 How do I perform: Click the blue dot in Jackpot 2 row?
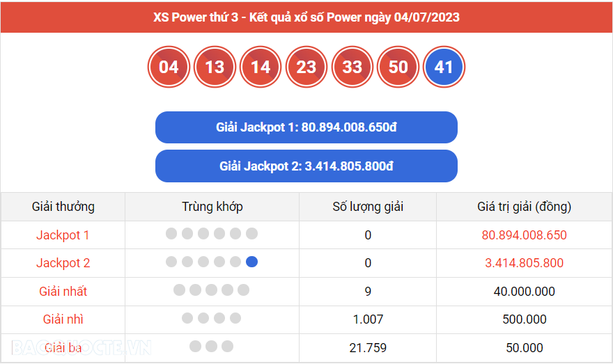click(x=252, y=262)
